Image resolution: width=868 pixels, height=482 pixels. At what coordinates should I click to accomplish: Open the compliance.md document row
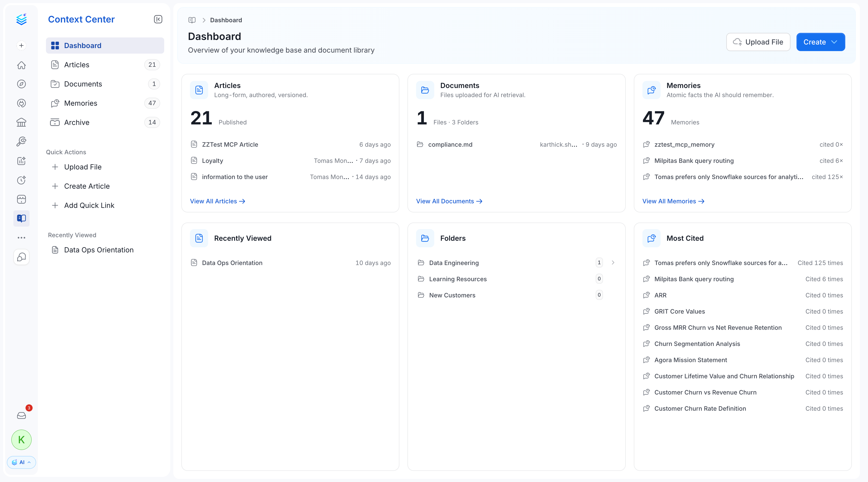(x=517, y=144)
